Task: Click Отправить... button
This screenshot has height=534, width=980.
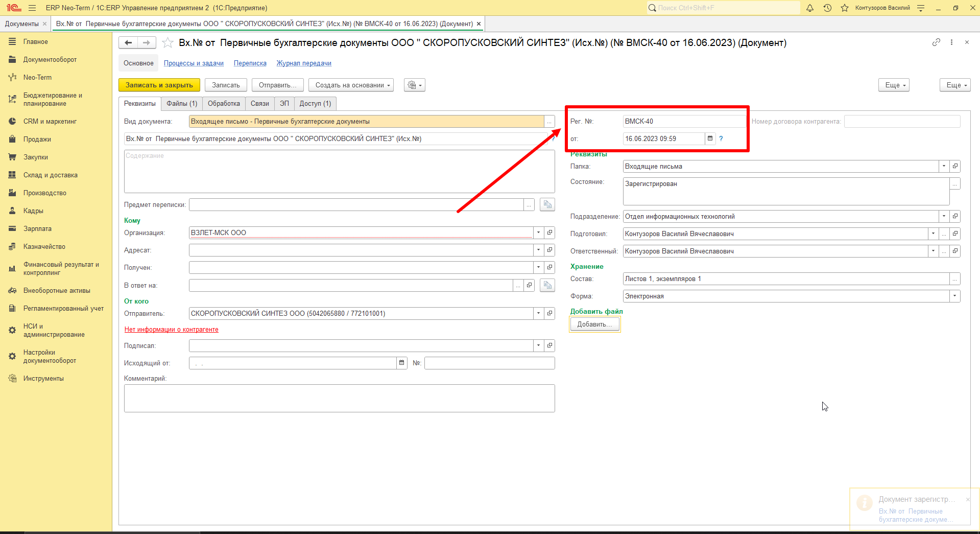Action: [277, 85]
